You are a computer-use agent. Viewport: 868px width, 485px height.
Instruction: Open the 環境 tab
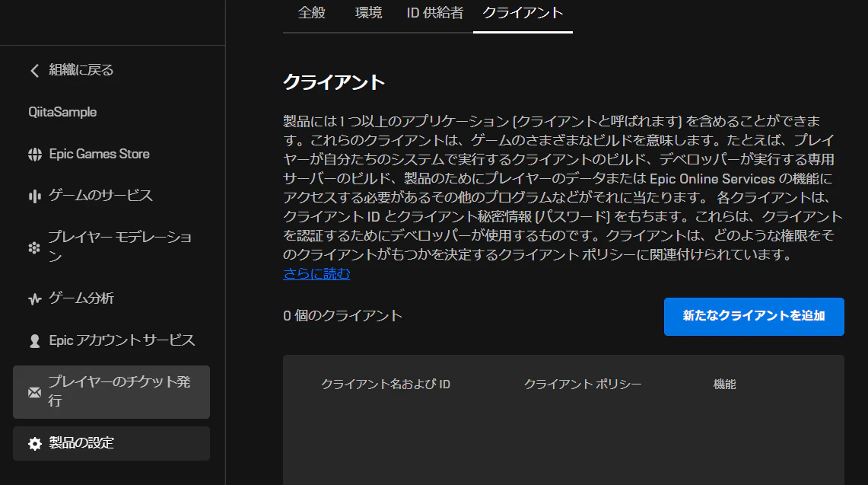coord(369,13)
